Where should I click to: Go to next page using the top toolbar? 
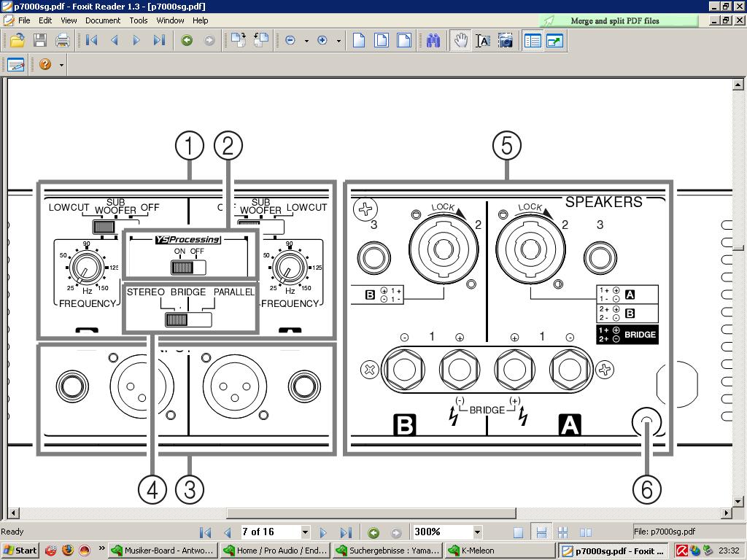136,41
